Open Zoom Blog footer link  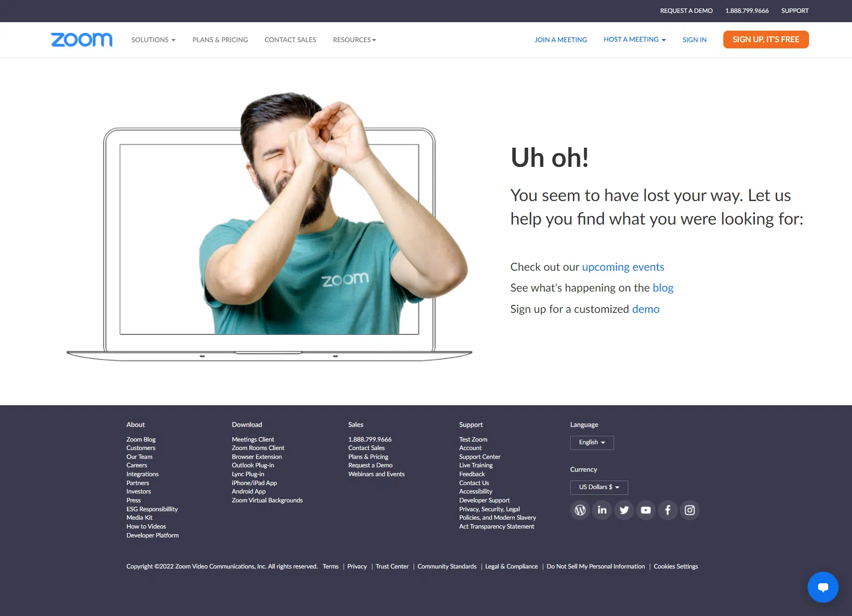pyautogui.click(x=141, y=439)
